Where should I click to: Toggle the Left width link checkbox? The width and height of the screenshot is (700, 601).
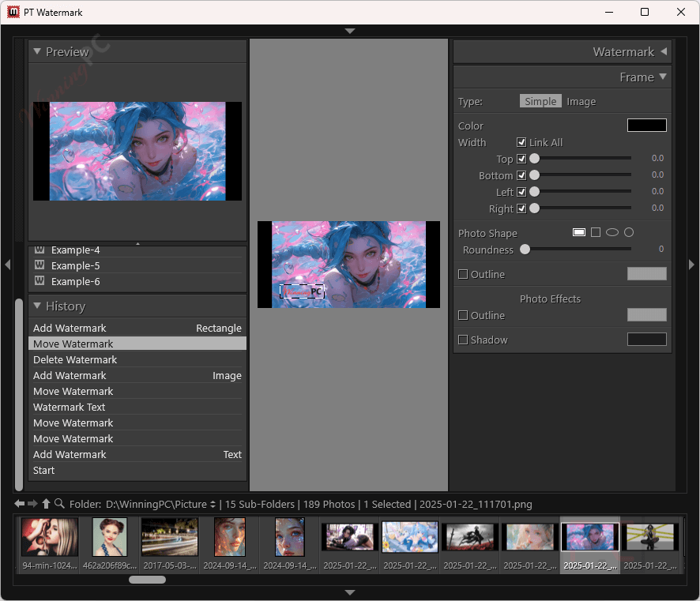tap(521, 192)
